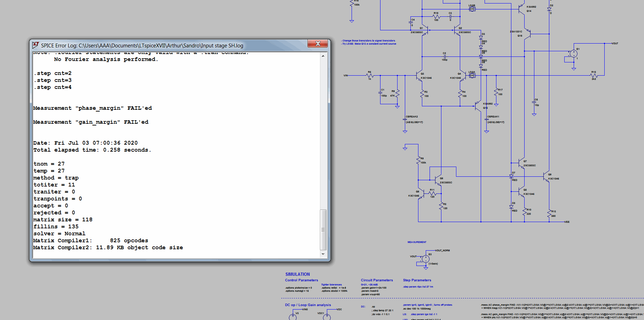Select the LGSB loop gain probe
644x320 pixels.
pos(472,9)
